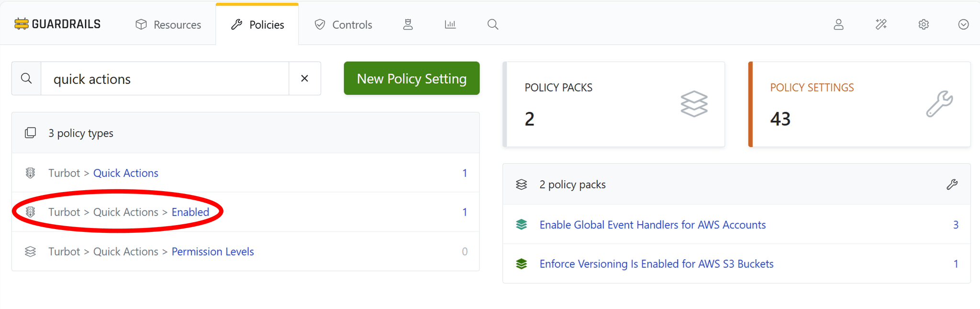Click the count 1 for Quick Actions > Enabled
980x309 pixels.
click(x=465, y=212)
